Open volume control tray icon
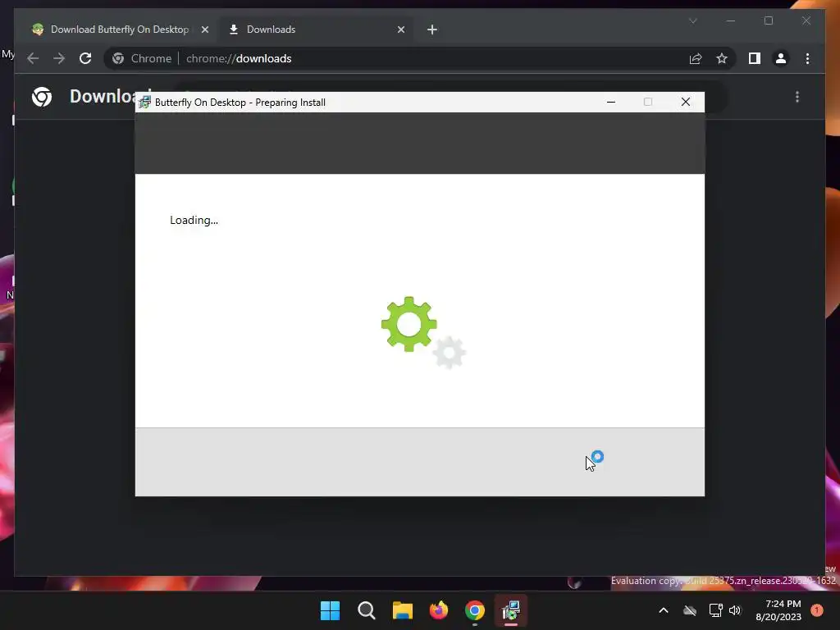This screenshot has height=630, width=840. [x=735, y=610]
